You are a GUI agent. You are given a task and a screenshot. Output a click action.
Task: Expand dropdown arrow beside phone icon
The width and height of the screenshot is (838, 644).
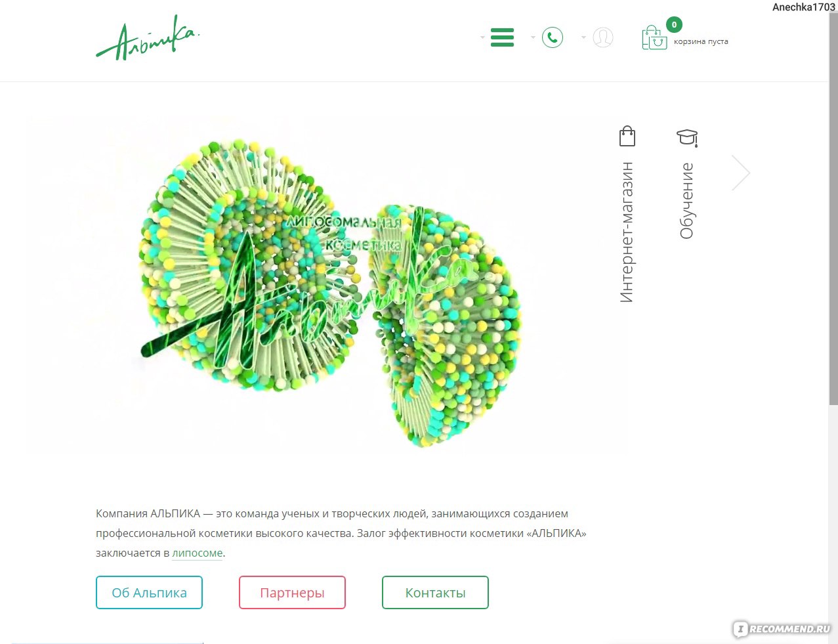click(x=533, y=37)
